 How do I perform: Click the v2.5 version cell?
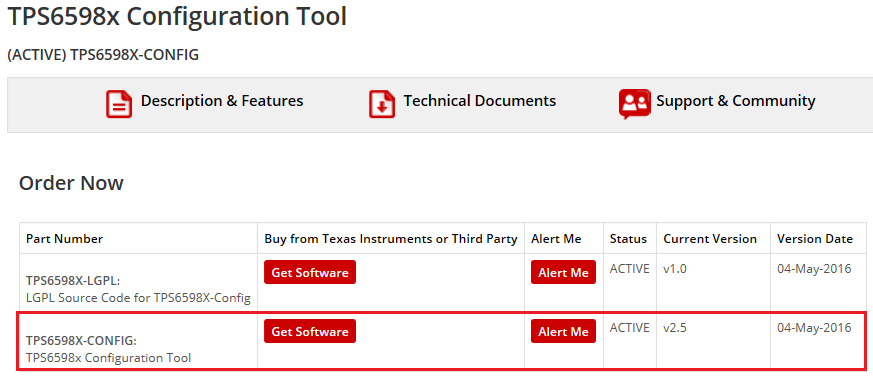click(x=675, y=328)
